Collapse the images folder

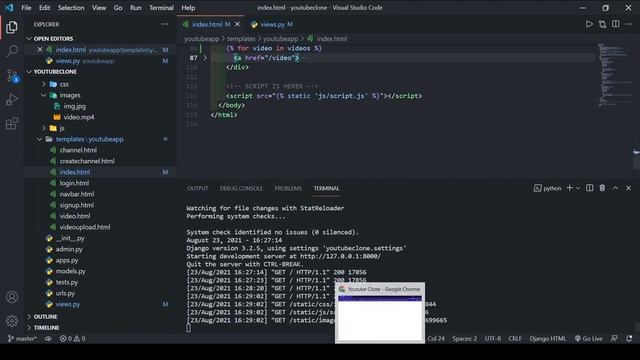click(70, 95)
